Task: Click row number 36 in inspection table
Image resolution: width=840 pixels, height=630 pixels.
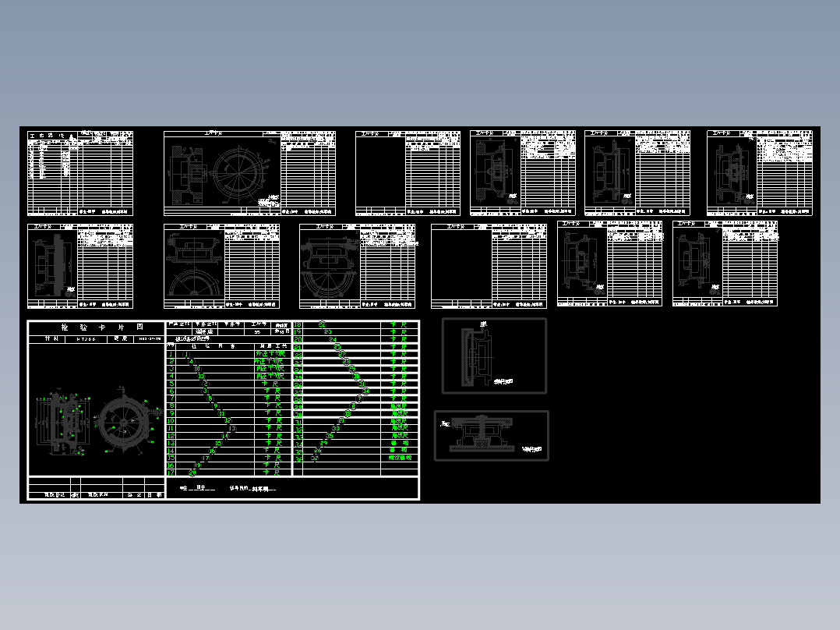Action: tap(298, 458)
